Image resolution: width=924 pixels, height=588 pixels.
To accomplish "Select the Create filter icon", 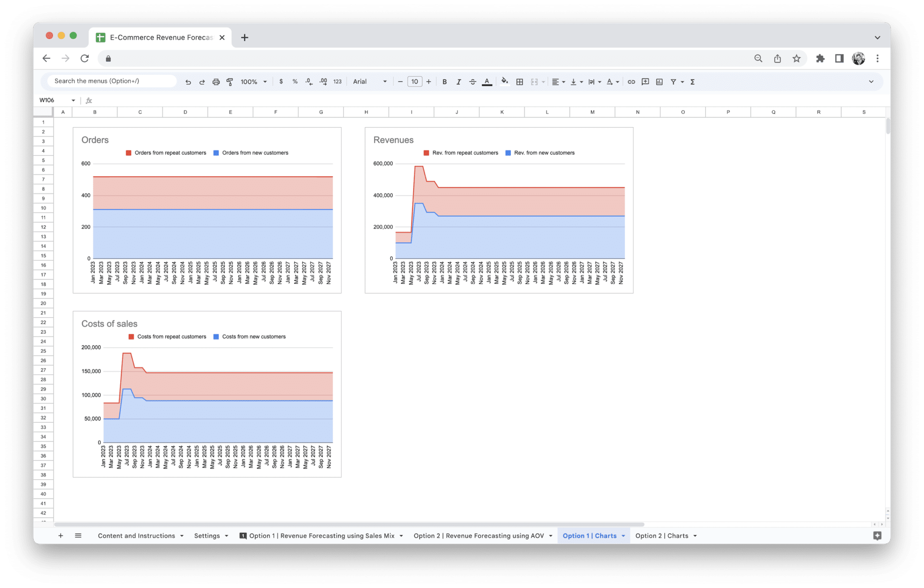I will point(673,82).
